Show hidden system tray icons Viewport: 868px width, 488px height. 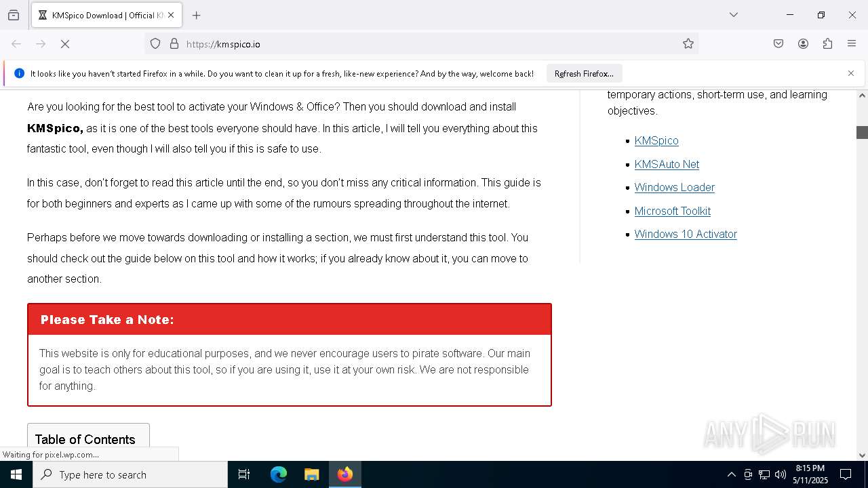click(731, 474)
